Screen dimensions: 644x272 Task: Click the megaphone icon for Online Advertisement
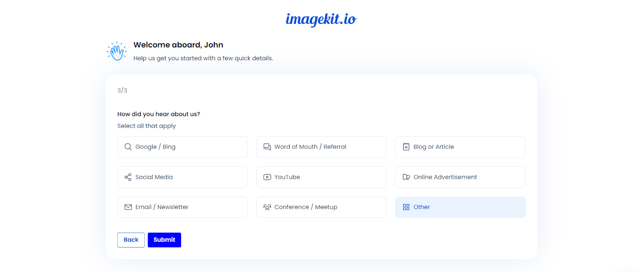pos(406,177)
